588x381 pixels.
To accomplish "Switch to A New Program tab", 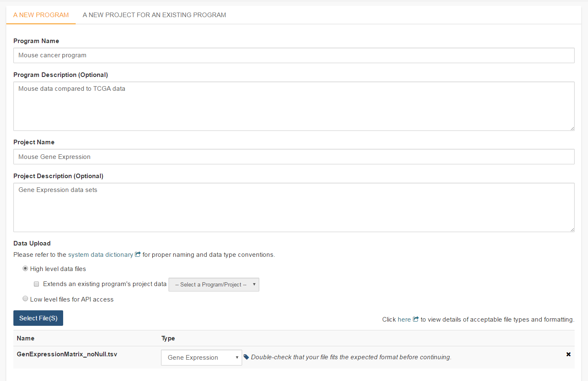I will pyautogui.click(x=41, y=15).
